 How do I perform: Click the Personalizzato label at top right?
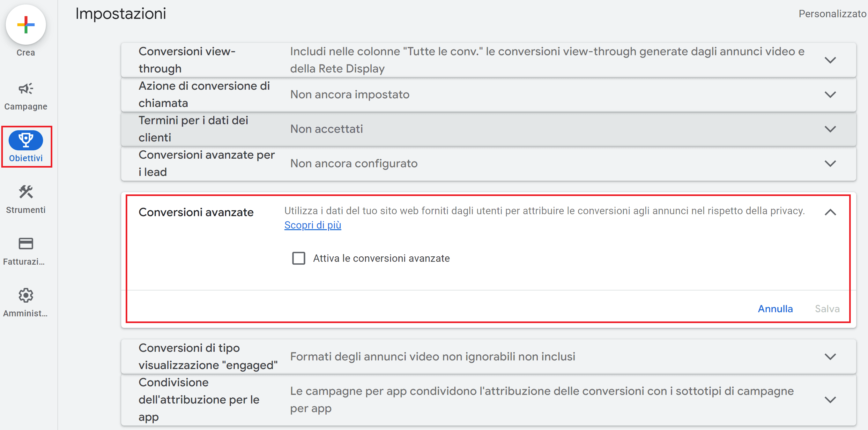coord(832,14)
